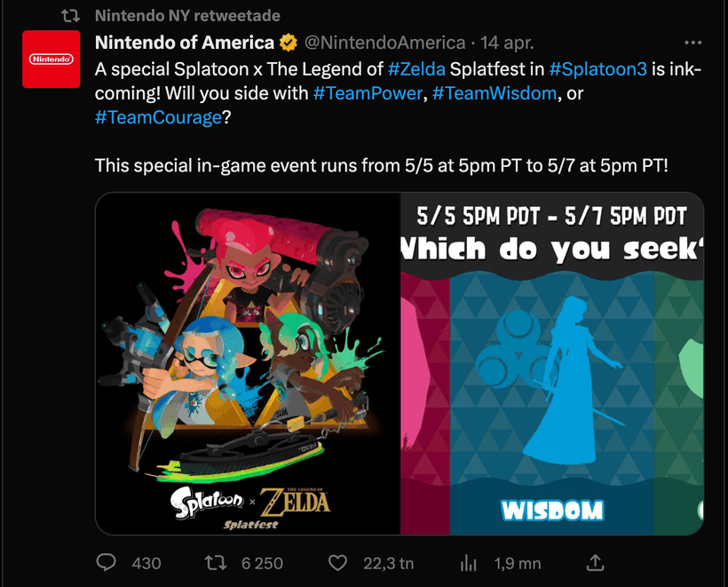
Task: Open the blue WISDOM silhouette image
Action: tap(551, 364)
